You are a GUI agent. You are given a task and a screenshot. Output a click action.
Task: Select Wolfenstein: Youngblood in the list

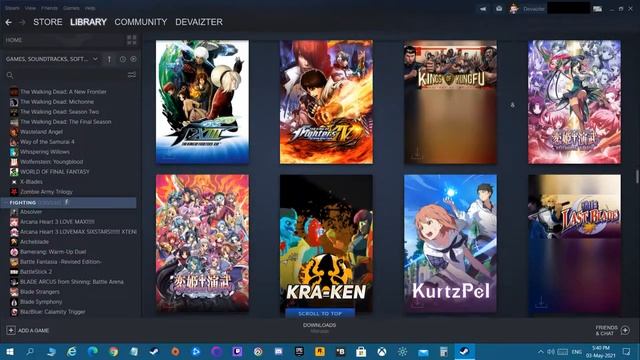click(x=51, y=162)
